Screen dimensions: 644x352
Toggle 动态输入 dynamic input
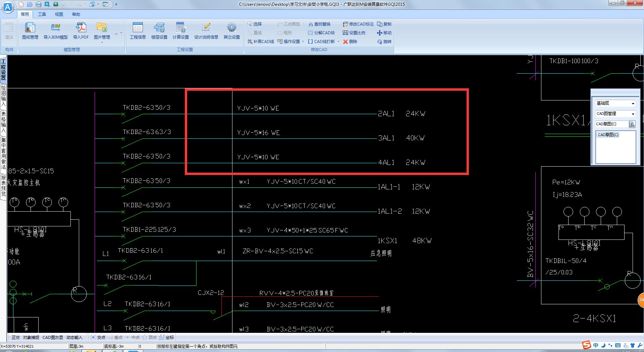click(x=74, y=338)
